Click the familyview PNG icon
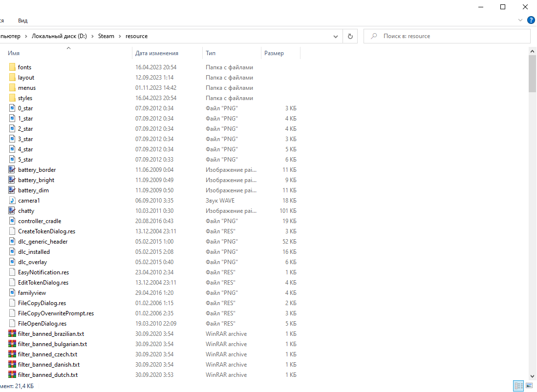 pyautogui.click(x=12, y=293)
